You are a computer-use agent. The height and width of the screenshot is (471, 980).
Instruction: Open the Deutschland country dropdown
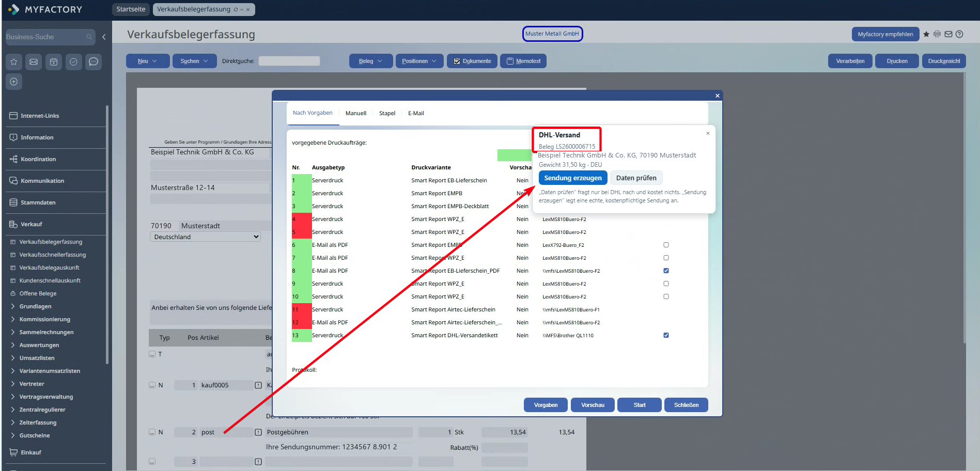[x=205, y=237]
